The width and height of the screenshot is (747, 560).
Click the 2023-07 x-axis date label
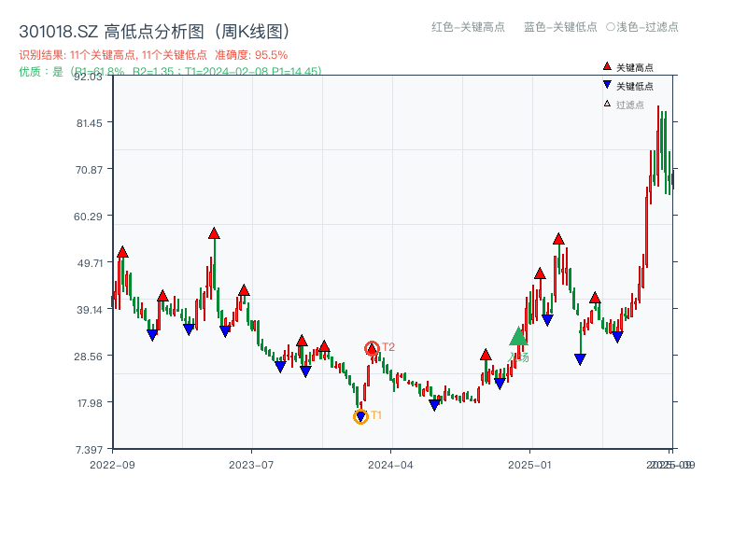[x=251, y=465]
